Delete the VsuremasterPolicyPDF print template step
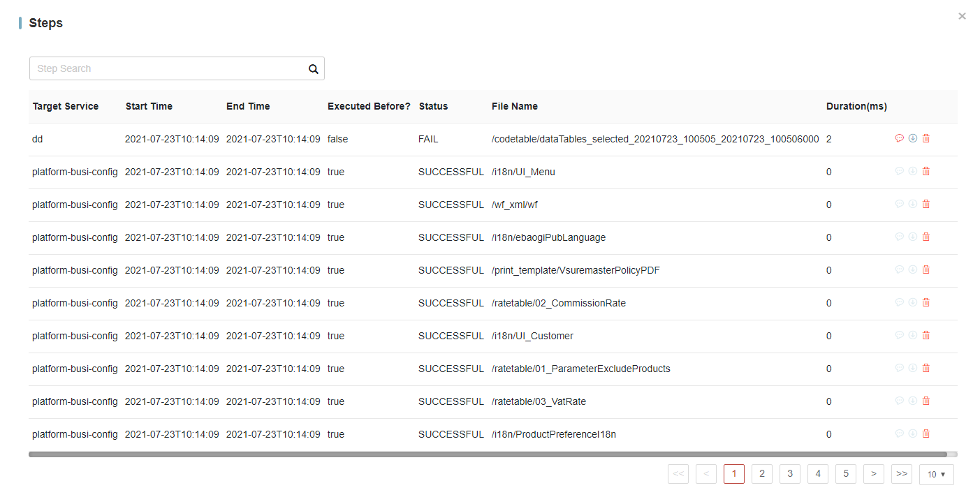 click(x=926, y=269)
